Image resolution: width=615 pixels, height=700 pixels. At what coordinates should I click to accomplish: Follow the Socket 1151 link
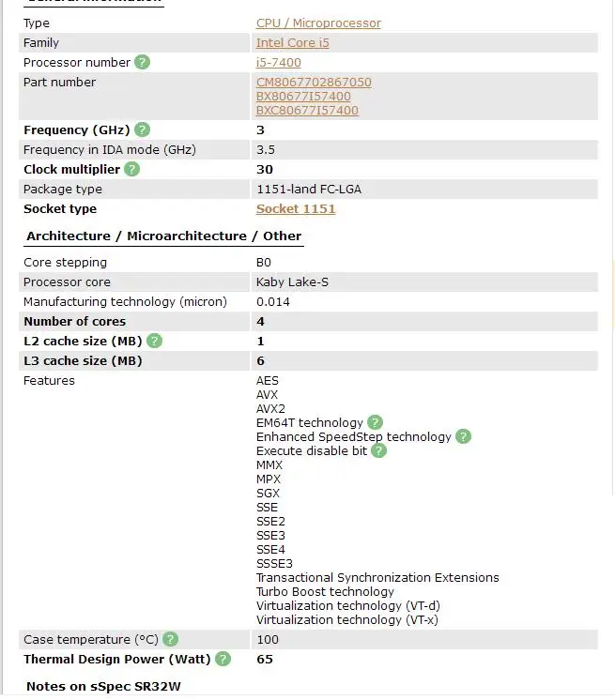click(x=296, y=209)
